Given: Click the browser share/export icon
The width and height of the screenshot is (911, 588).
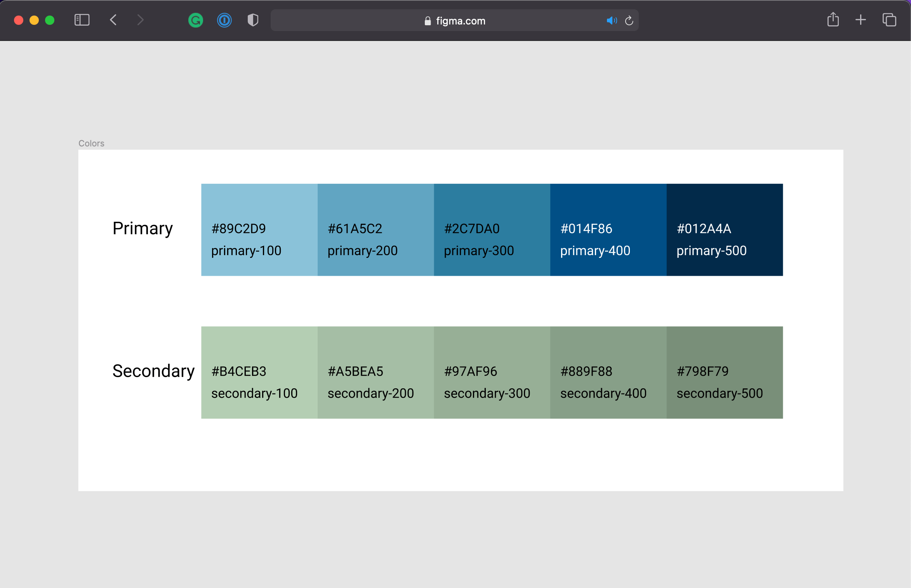Looking at the screenshot, I should (x=833, y=20).
